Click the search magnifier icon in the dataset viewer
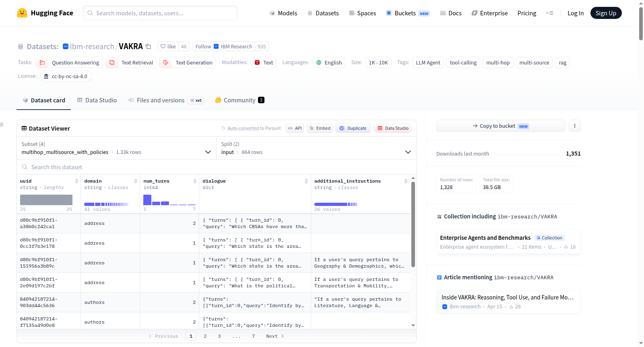This screenshot has width=644, height=347. pyautogui.click(x=25, y=167)
